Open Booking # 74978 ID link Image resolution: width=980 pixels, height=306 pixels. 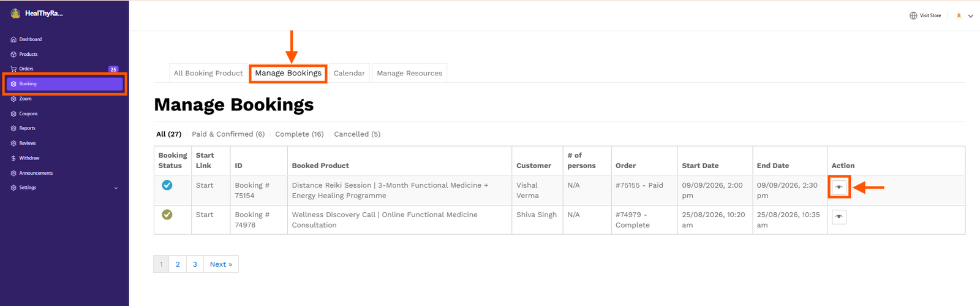coord(252,220)
